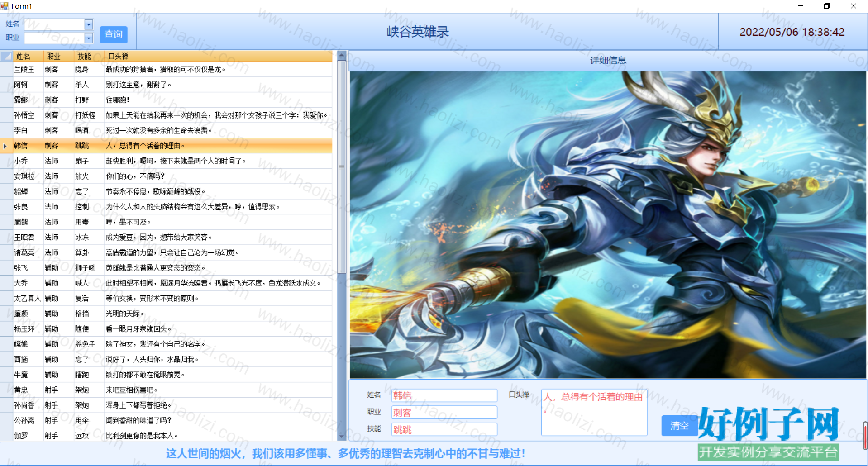
Task: Click the skill cell 隐身
Action: pos(89,69)
